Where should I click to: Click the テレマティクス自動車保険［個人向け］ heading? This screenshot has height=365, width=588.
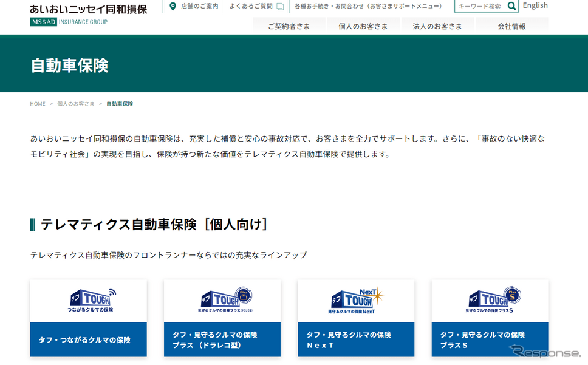(154, 225)
